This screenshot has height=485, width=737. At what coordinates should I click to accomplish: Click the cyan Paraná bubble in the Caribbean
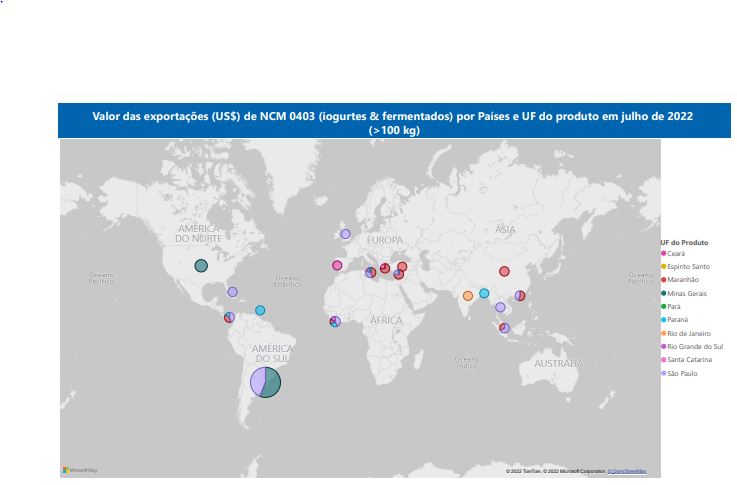pos(260,310)
